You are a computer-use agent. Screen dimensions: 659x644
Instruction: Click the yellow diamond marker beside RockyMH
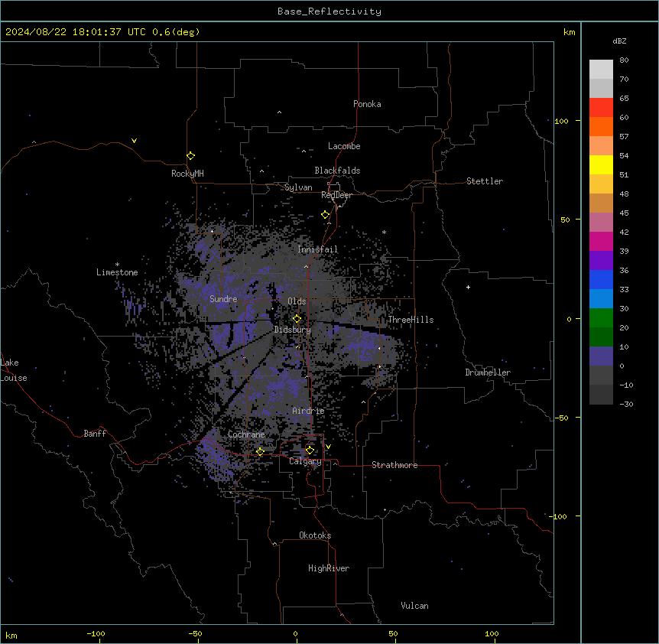click(190, 156)
